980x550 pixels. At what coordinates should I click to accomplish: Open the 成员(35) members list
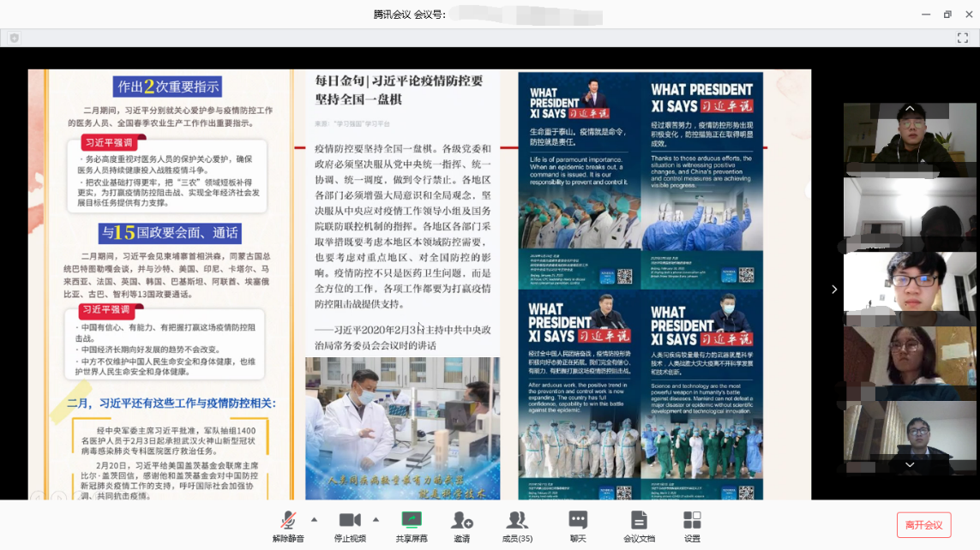coord(517,524)
